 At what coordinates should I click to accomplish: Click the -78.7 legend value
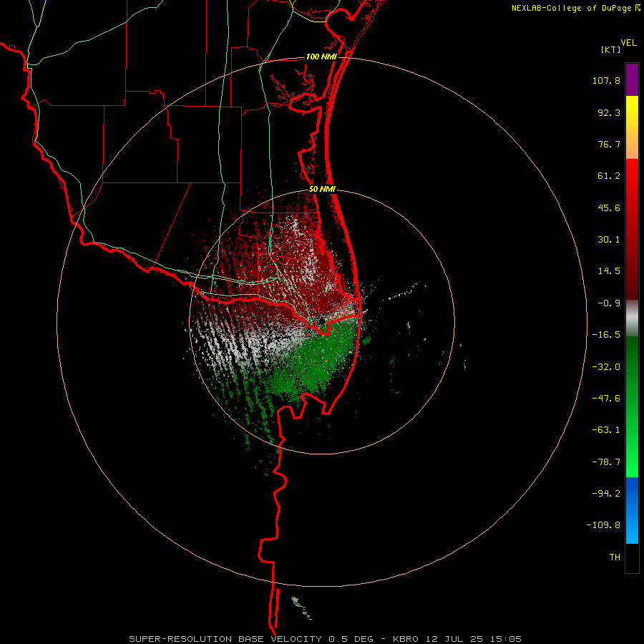click(606, 462)
